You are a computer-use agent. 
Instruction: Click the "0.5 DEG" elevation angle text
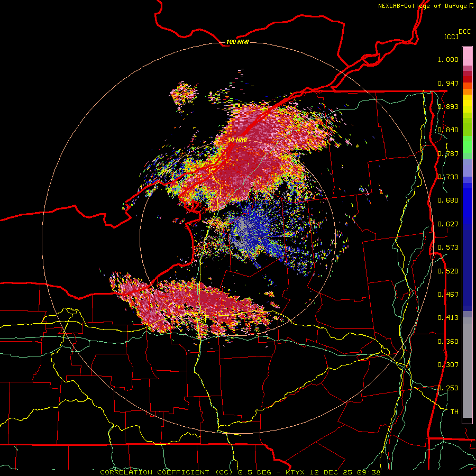click(x=255, y=472)
